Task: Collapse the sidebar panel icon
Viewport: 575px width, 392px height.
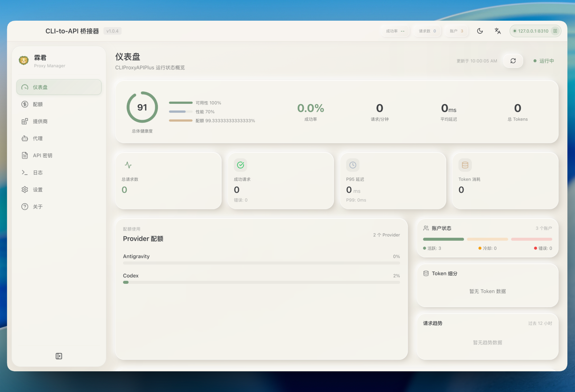Action: (x=59, y=356)
